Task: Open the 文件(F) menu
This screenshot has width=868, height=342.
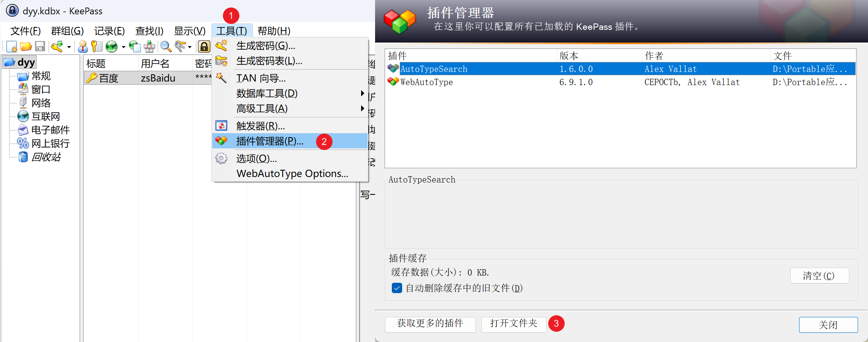Action: (25, 31)
